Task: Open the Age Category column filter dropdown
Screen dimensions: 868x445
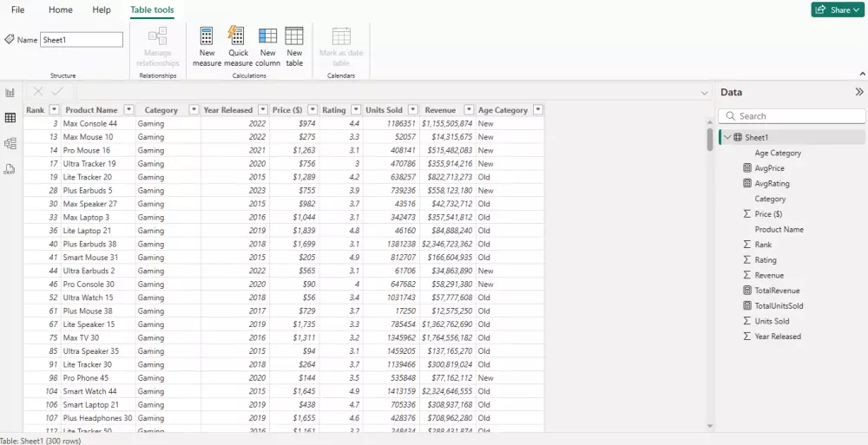Action: pos(537,109)
